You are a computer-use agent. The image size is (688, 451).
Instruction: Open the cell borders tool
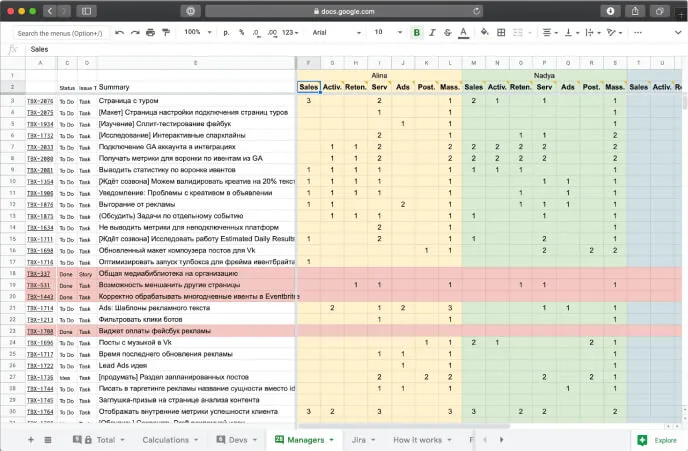click(501, 32)
